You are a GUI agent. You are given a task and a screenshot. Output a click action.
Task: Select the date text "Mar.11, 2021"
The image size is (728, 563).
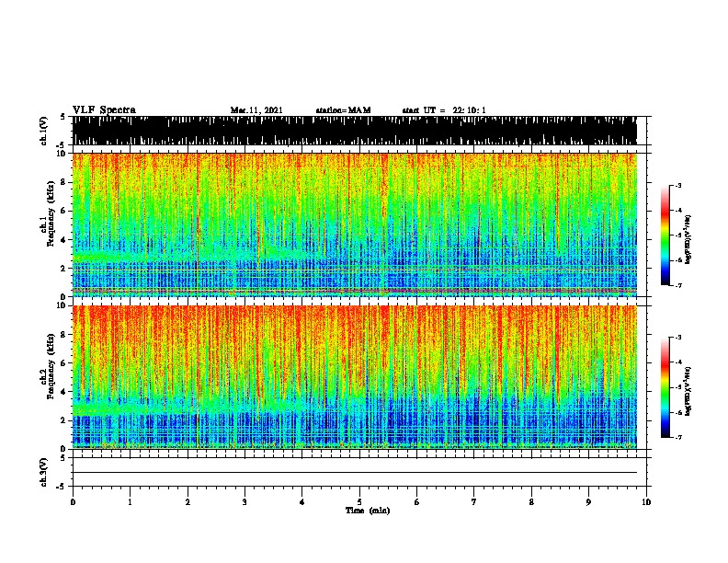[256, 110]
